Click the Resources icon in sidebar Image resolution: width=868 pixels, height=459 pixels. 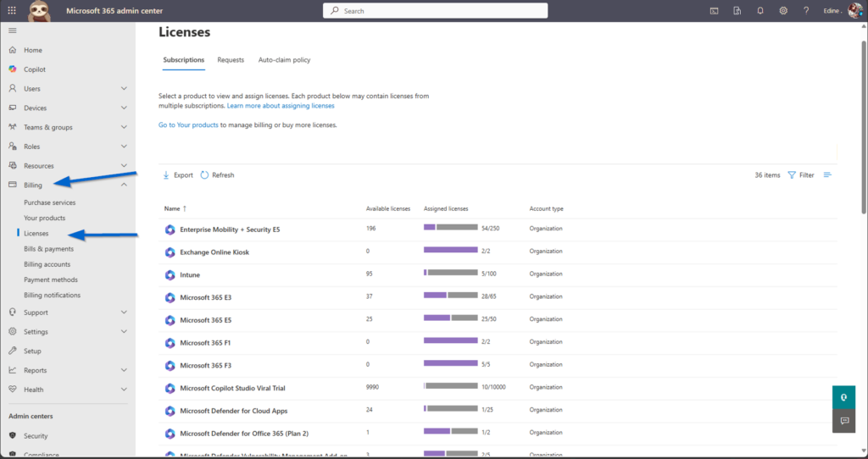click(x=13, y=165)
